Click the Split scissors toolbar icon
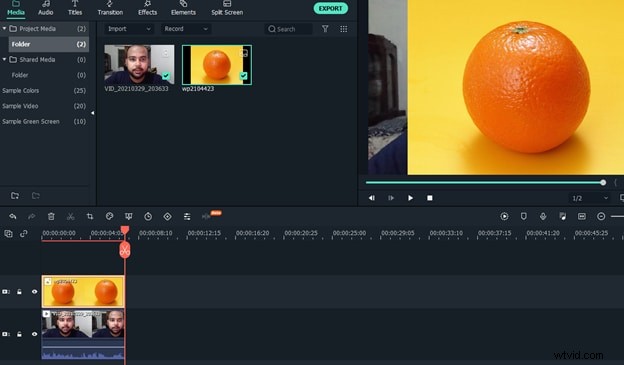The width and height of the screenshot is (624, 365). pyautogui.click(x=70, y=216)
